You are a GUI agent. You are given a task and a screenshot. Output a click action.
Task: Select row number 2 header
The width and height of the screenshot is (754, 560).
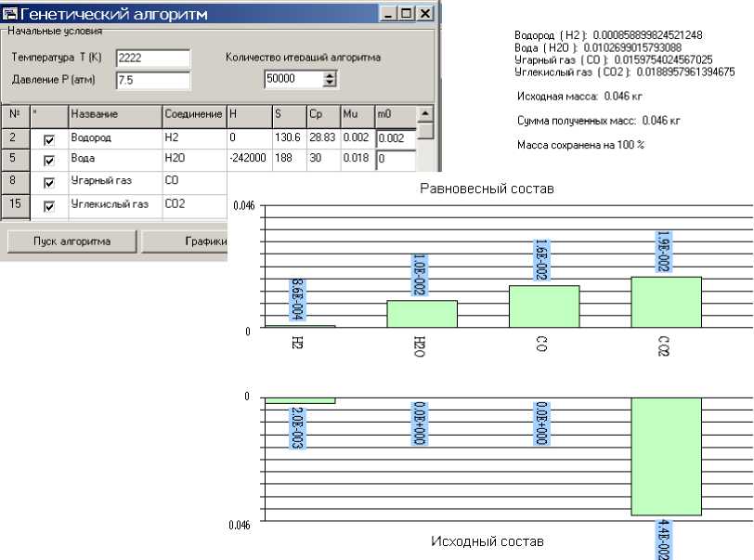[16, 138]
